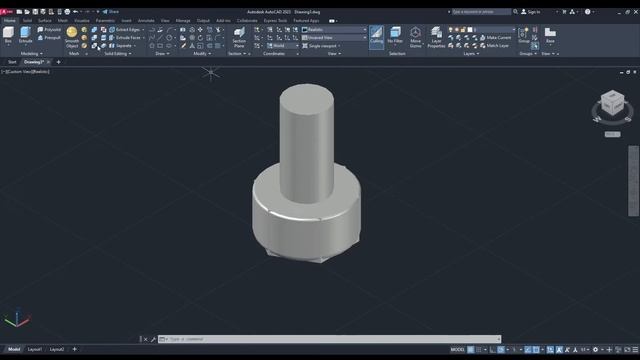Open command line customize wrench icon
This screenshot has width=640, height=360.
(x=153, y=339)
